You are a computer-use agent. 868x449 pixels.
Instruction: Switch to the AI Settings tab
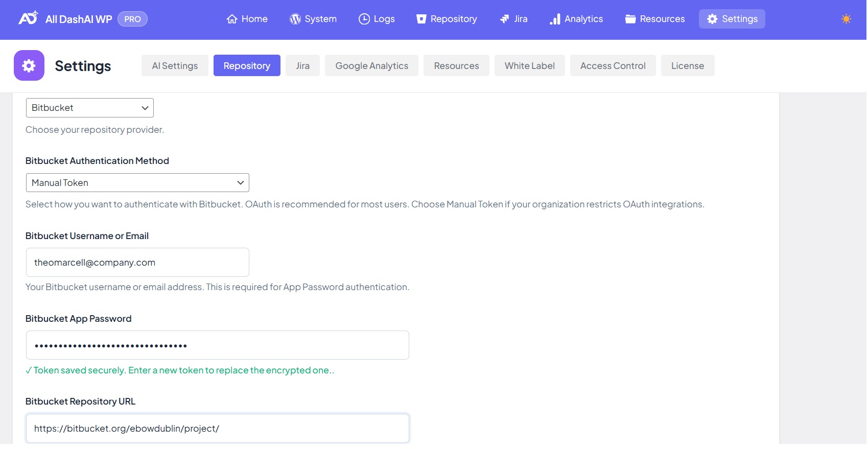click(175, 66)
